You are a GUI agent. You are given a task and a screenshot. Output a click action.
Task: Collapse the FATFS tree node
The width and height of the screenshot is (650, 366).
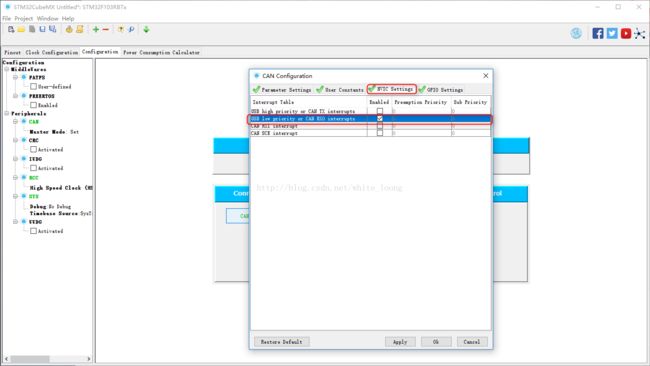coord(15,77)
